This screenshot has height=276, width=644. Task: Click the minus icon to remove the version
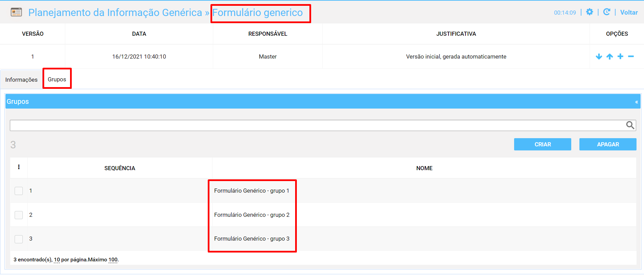(x=631, y=56)
